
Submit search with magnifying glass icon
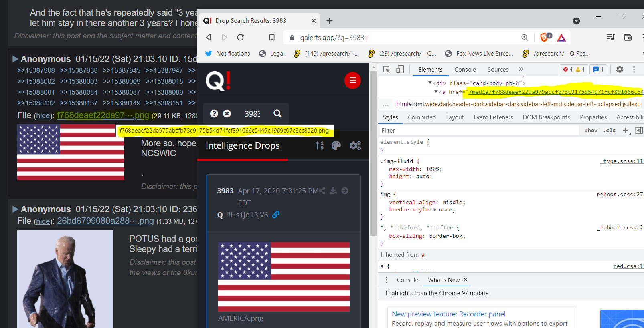tap(277, 113)
